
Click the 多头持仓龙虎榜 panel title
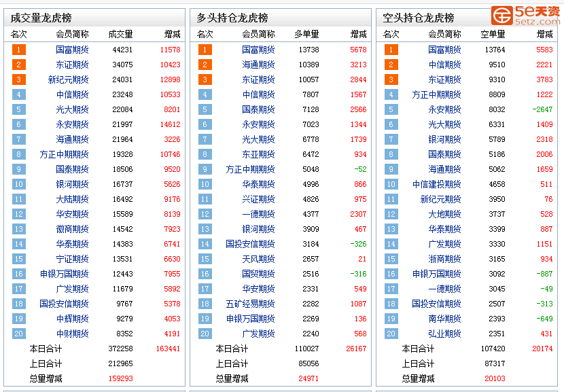tap(232, 18)
